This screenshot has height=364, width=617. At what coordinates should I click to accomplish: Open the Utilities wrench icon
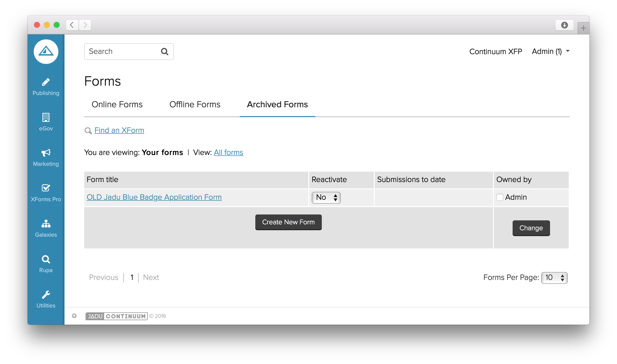tap(46, 295)
